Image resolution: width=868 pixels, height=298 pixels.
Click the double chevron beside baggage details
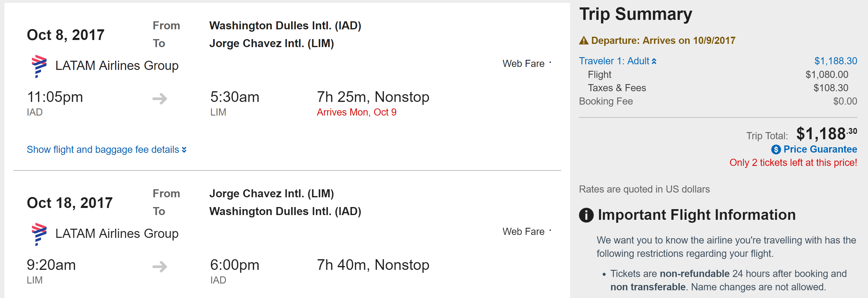[184, 150]
